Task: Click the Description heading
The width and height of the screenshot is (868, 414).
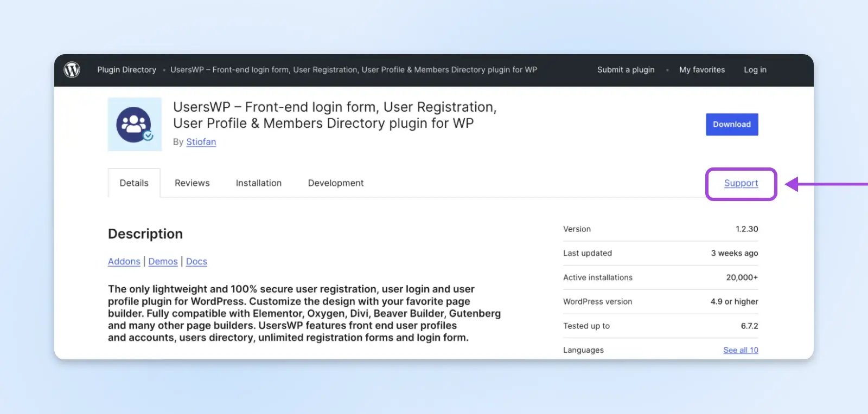Action: (x=145, y=234)
